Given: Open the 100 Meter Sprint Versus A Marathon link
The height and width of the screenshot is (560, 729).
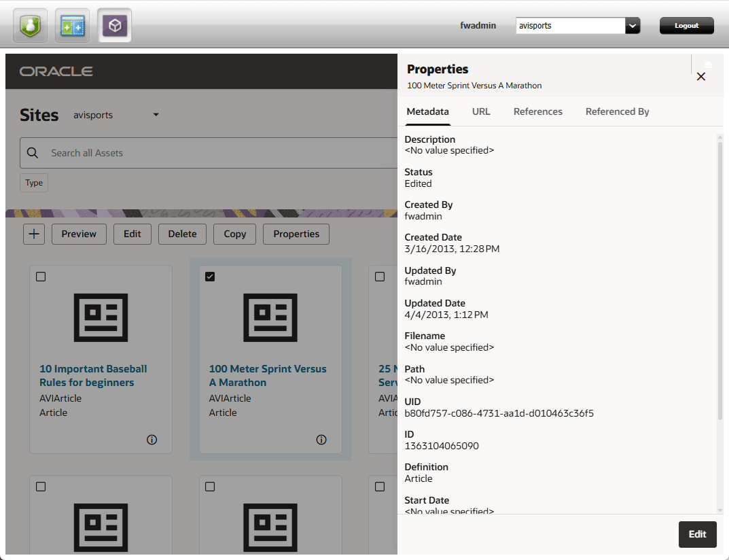Looking at the screenshot, I should [267, 375].
